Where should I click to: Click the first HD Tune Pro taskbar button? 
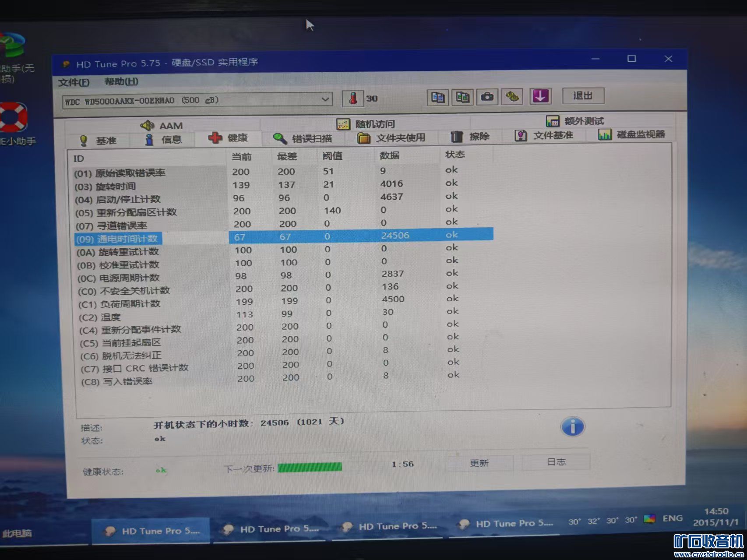coord(152,531)
